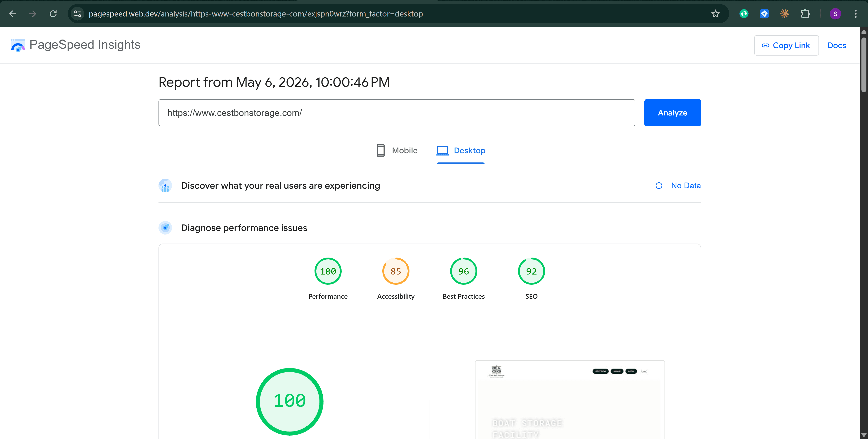
Task: Open the blue snowflake extension icon
Action: point(764,14)
